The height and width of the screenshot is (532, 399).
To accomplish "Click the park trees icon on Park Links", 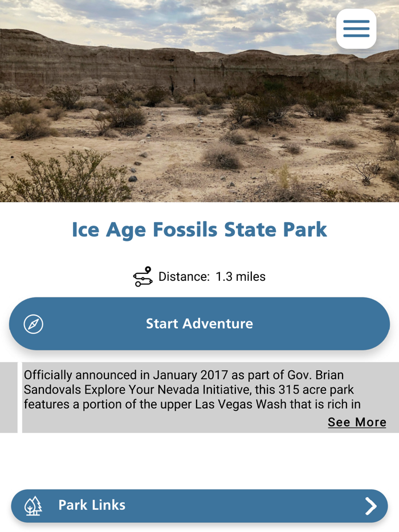I will 32,505.
